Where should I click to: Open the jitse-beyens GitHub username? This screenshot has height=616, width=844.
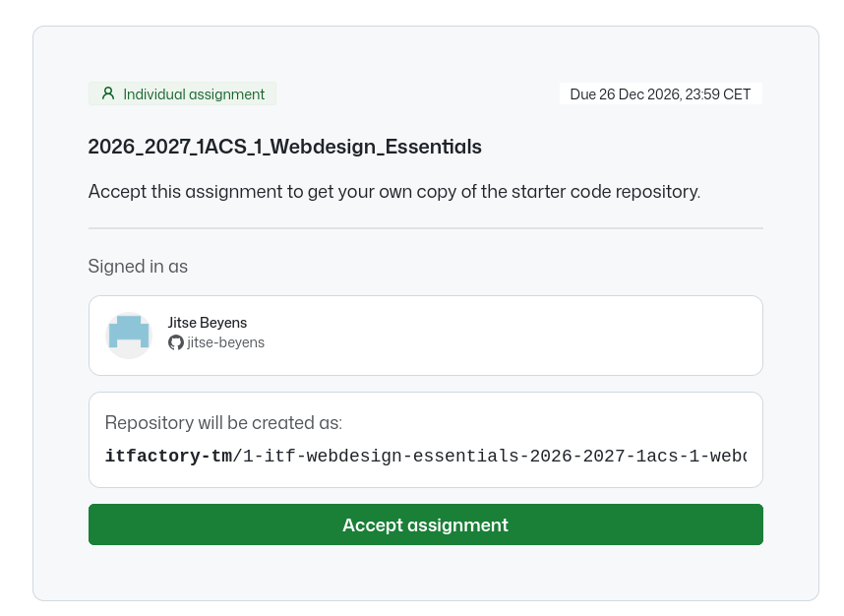(x=225, y=342)
